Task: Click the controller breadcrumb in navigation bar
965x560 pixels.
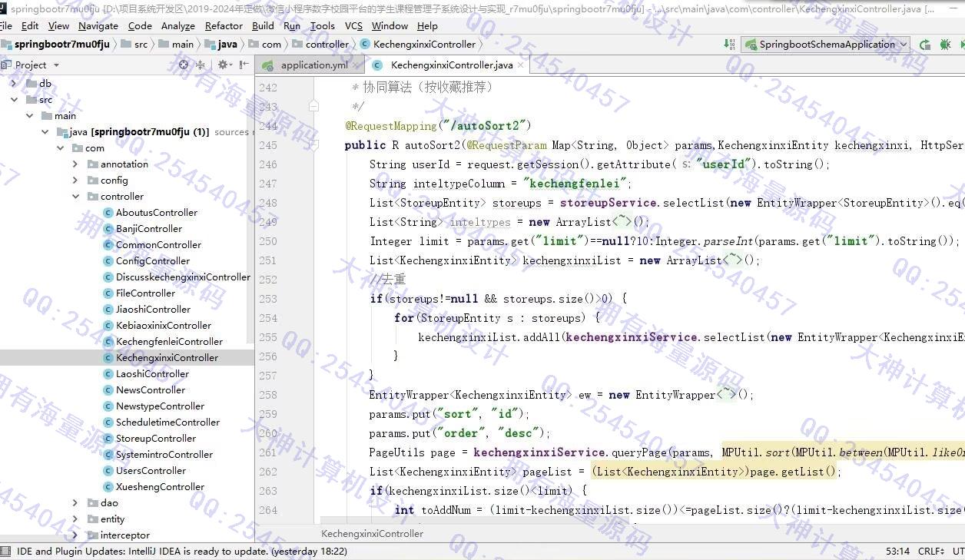Action: tap(327, 45)
